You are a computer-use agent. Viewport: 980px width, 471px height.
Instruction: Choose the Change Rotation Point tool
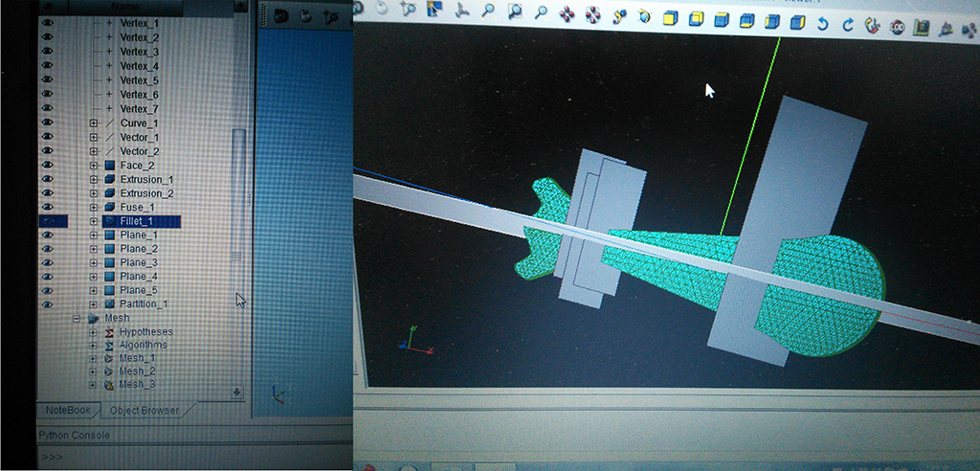619,15
